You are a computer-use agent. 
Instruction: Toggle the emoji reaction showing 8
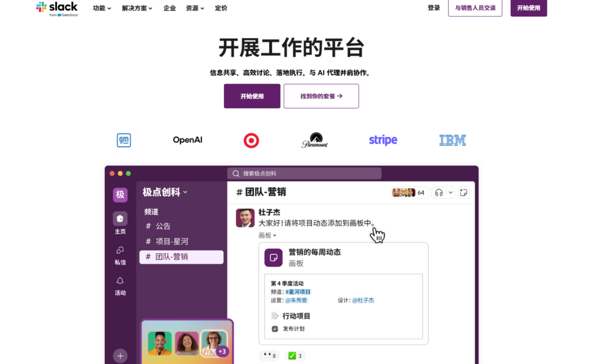pos(269,355)
